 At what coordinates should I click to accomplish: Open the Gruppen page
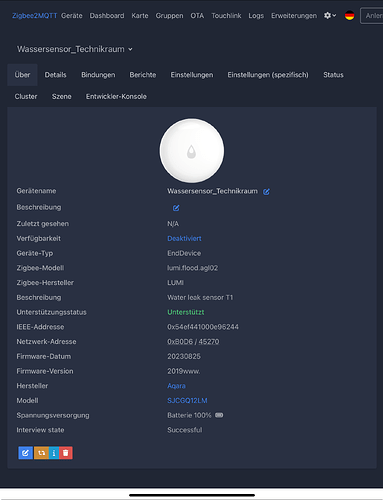coord(169,16)
